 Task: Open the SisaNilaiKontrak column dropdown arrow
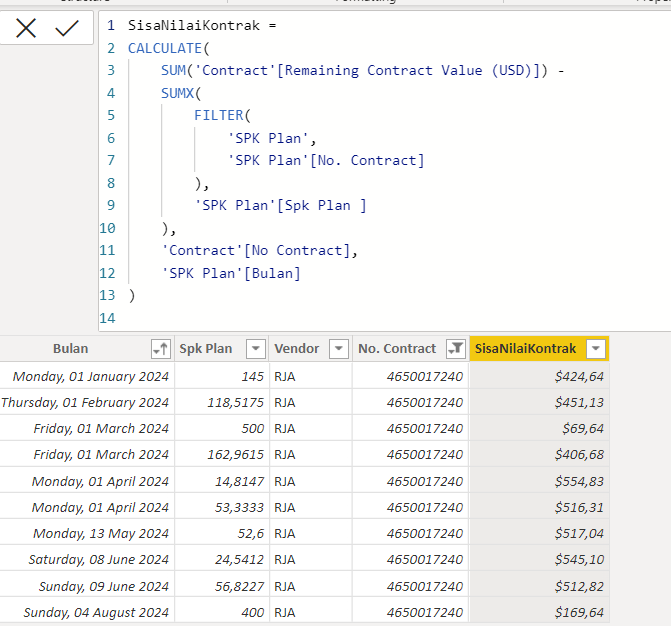(x=596, y=349)
